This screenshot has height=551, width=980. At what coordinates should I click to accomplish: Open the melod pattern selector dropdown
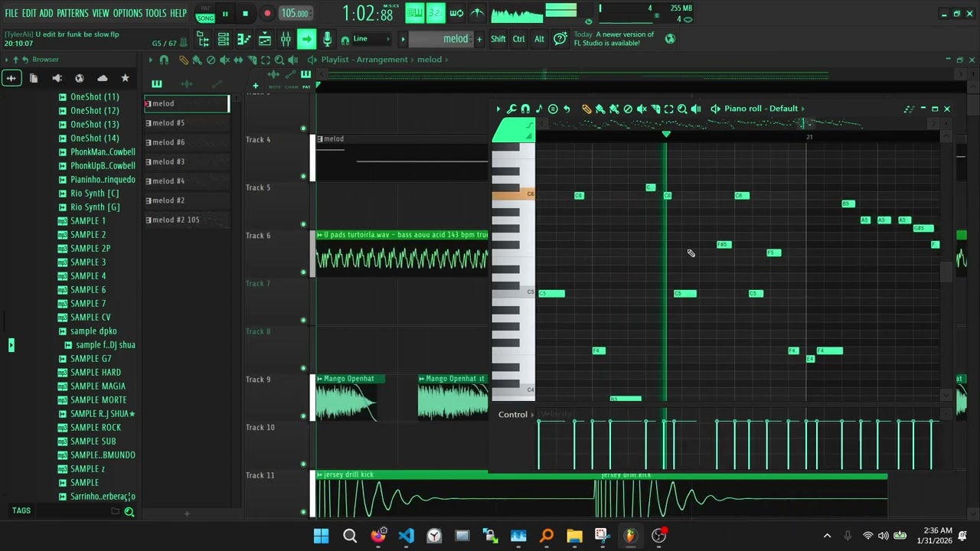[x=442, y=39]
